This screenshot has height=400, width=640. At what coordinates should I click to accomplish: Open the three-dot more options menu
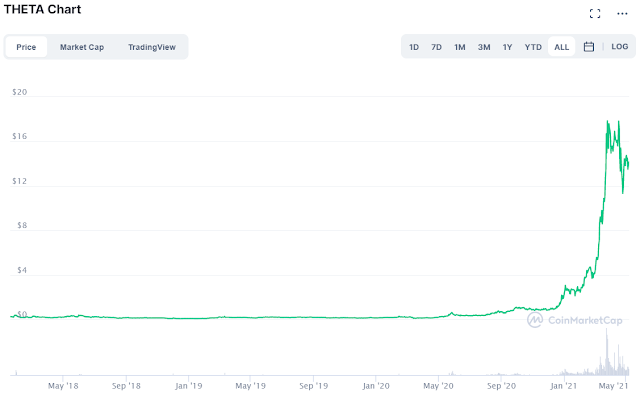[x=622, y=13]
